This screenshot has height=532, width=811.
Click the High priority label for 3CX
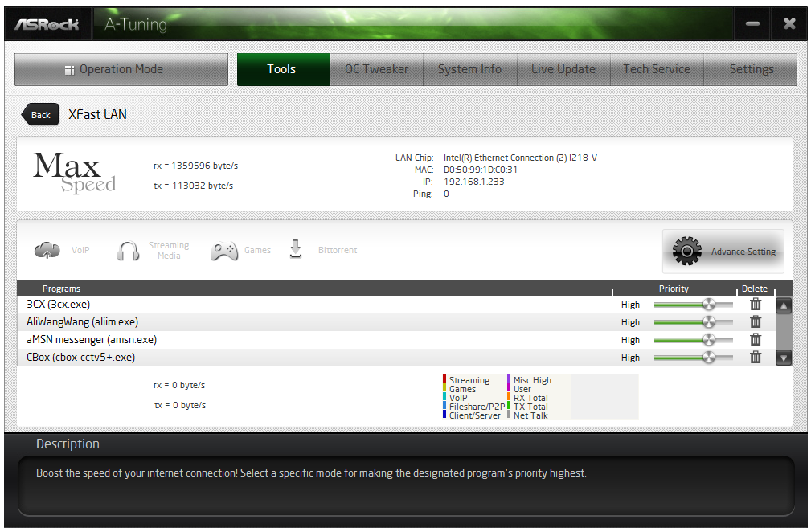[630, 305]
